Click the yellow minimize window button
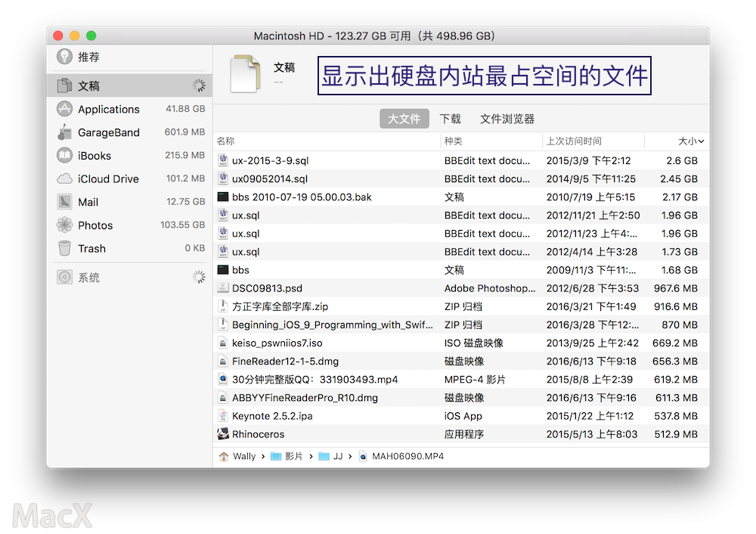This screenshot has height=534, width=756. [x=75, y=36]
